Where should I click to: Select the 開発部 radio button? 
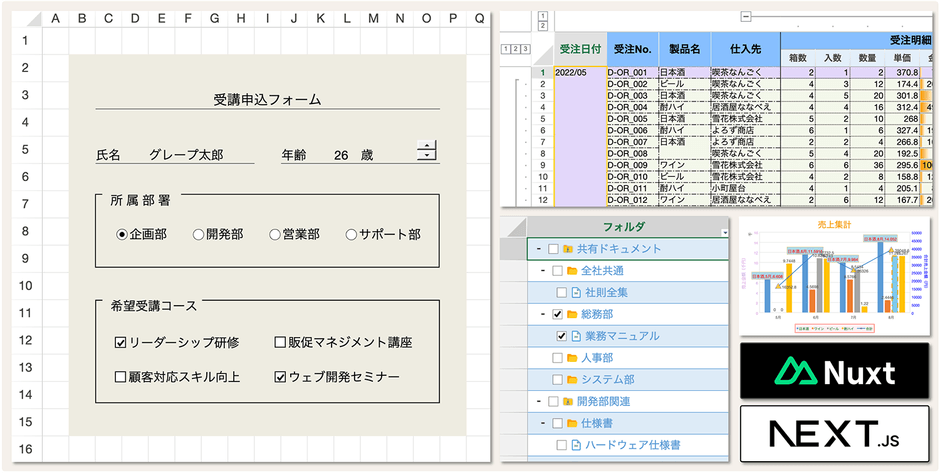coord(198,234)
